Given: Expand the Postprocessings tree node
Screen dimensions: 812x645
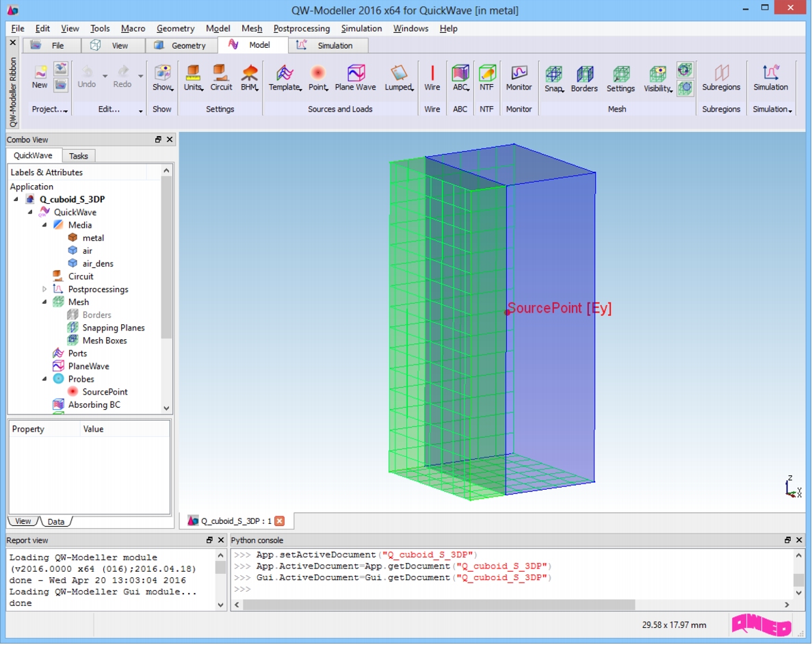Looking at the screenshot, I should 44,289.
